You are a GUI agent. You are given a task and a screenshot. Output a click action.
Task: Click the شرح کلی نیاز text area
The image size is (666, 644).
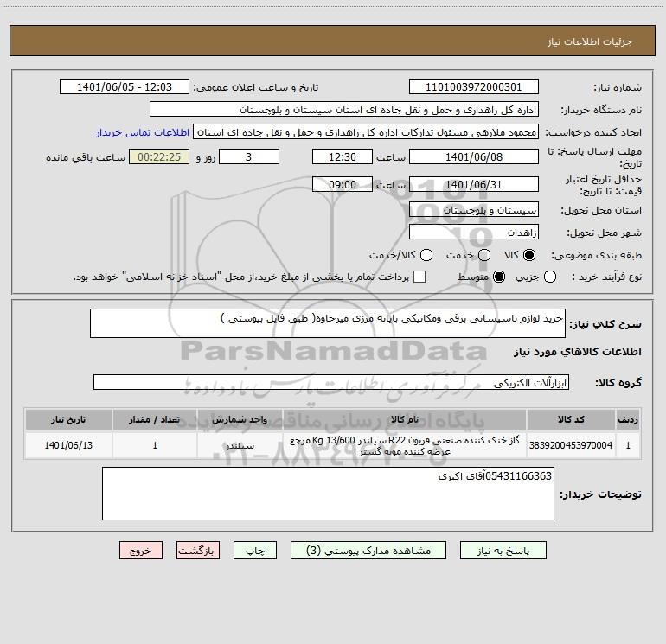click(328, 323)
